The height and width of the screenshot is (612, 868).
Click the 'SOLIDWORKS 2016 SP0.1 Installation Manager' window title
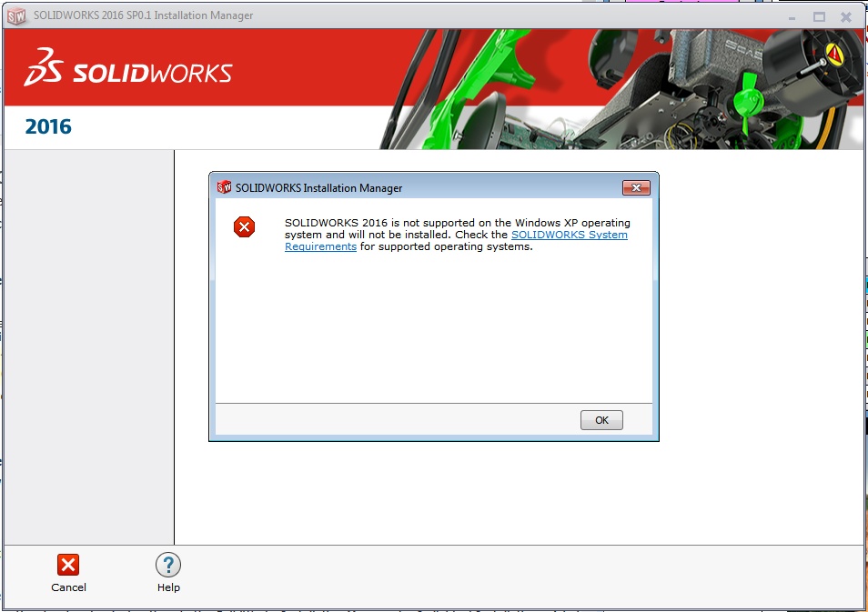[x=143, y=15]
